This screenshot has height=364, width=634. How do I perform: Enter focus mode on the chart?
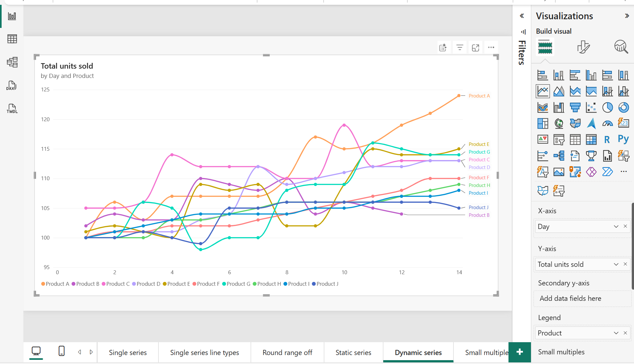475,47
